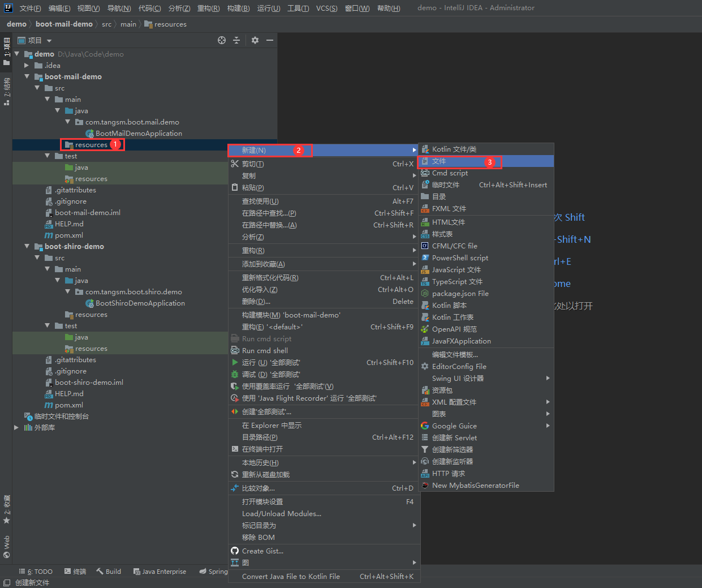Image resolution: width=702 pixels, height=588 pixels.
Task: Click the Cmd script icon in submenu
Action: (425, 173)
